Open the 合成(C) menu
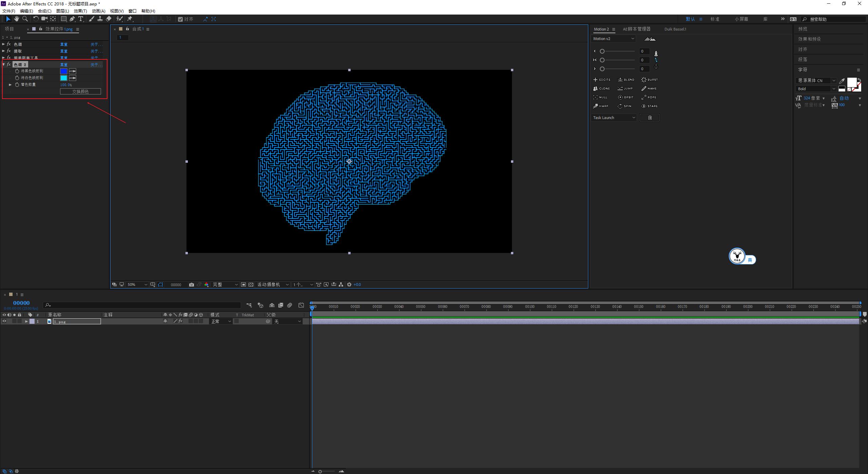Screen dimensions: 868x474 pos(45,11)
